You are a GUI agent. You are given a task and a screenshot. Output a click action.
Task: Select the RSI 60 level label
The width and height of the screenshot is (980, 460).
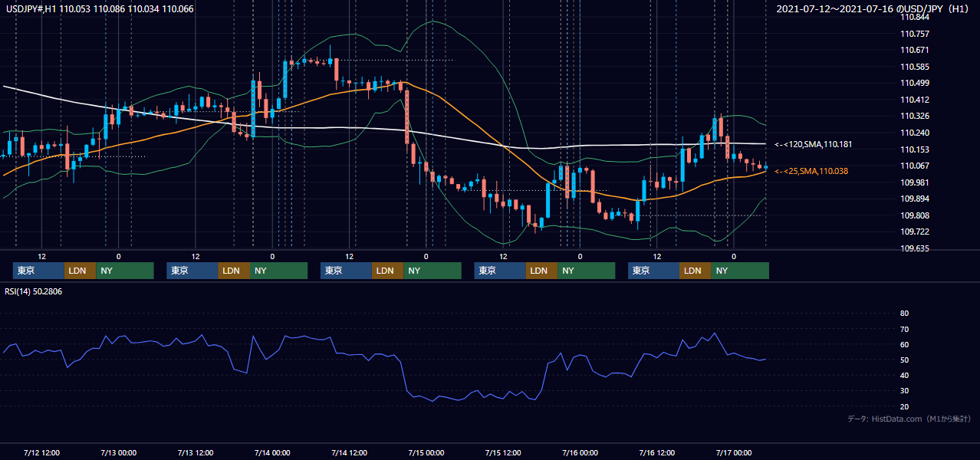pyautogui.click(x=904, y=344)
